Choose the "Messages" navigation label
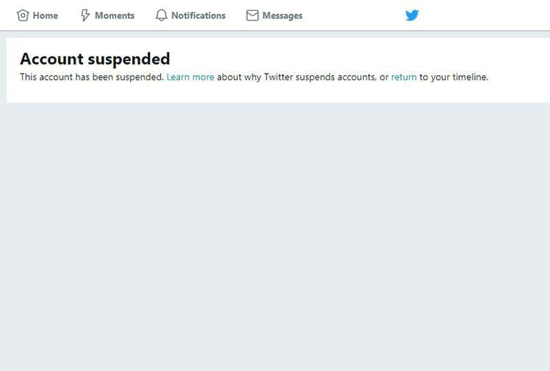Screen dimensions: 550x371 coord(282,16)
